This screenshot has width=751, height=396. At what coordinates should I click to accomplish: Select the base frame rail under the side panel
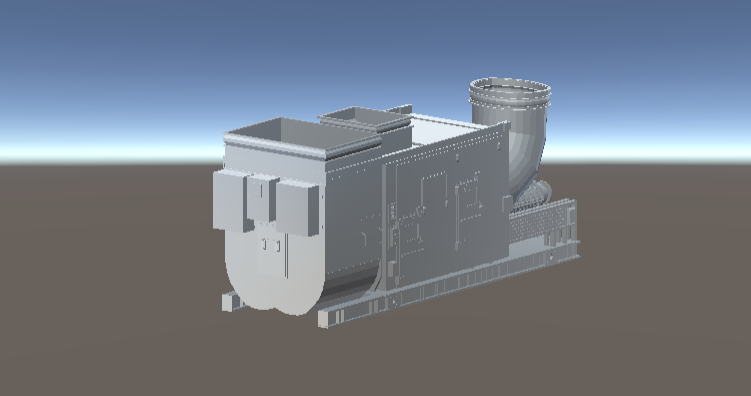tap(448, 283)
